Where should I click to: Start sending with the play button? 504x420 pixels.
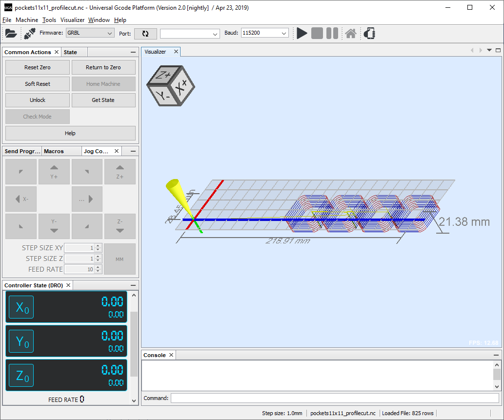tap(302, 33)
